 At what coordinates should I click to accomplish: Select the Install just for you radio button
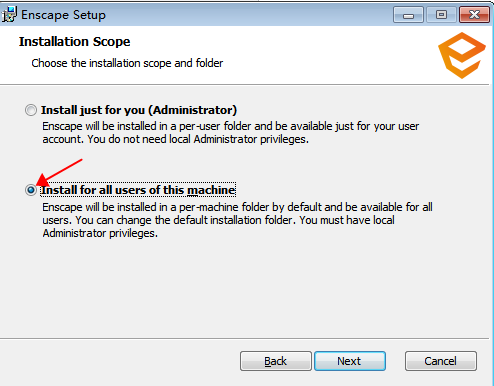pyautogui.click(x=31, y=110)
